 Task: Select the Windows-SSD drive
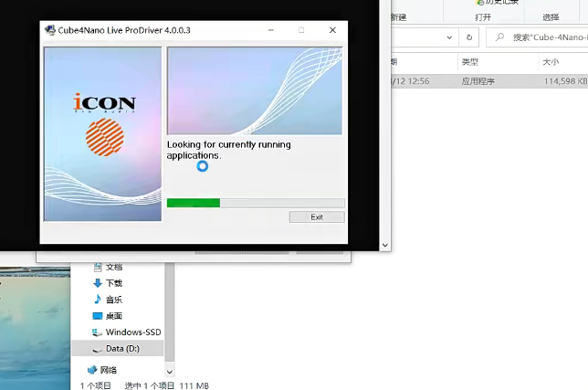coord(131,332)
